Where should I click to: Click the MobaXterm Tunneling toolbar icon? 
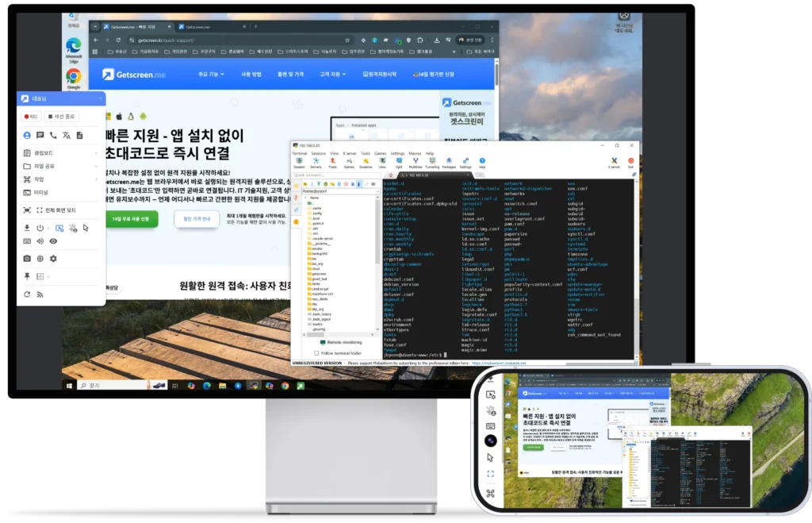point(431,162)
